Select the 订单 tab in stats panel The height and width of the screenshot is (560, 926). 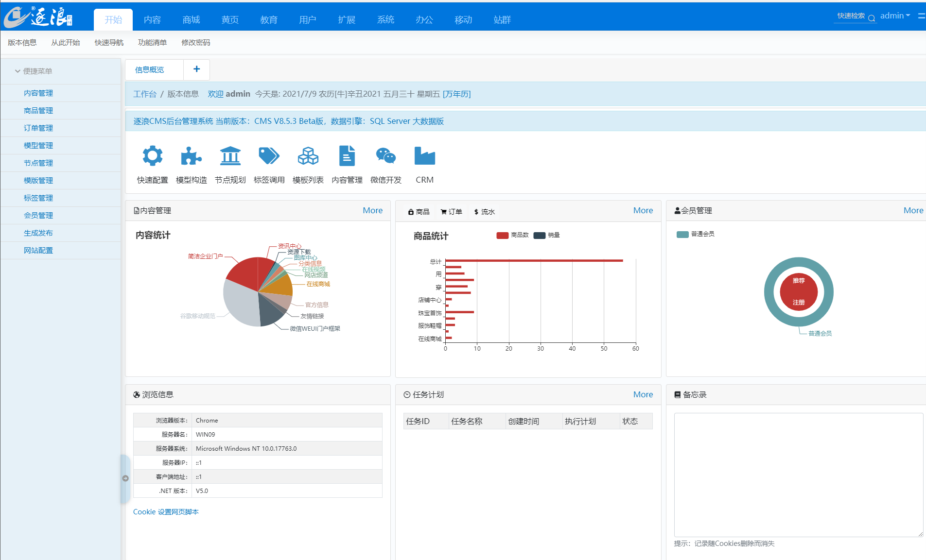point(451,212)
